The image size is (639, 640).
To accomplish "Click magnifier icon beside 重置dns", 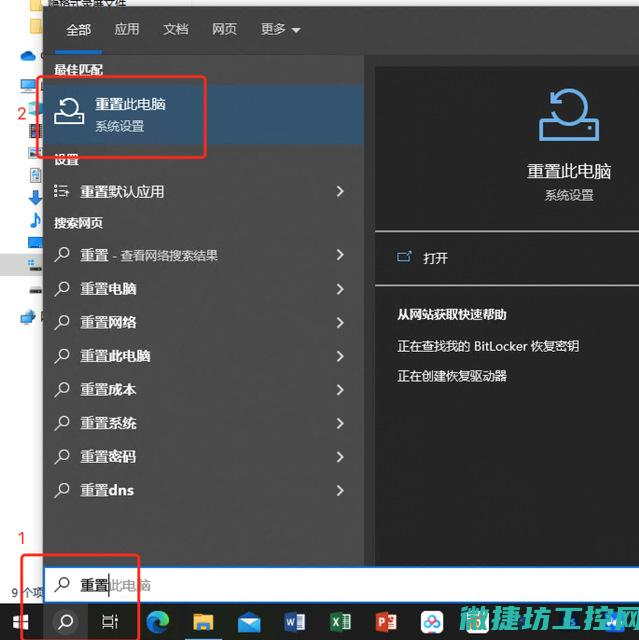I will coord(62,490).
